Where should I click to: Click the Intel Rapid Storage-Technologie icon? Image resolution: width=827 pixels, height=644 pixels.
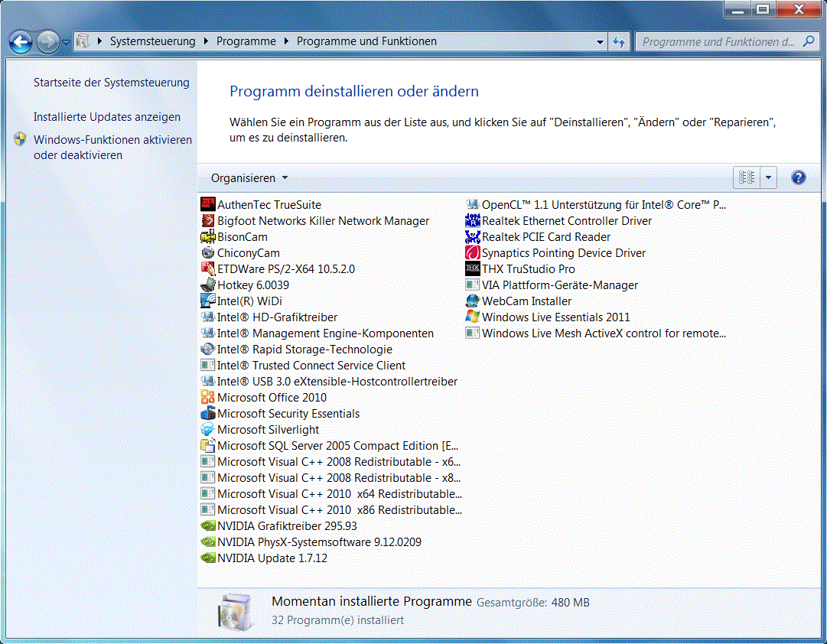coord(208,350)
